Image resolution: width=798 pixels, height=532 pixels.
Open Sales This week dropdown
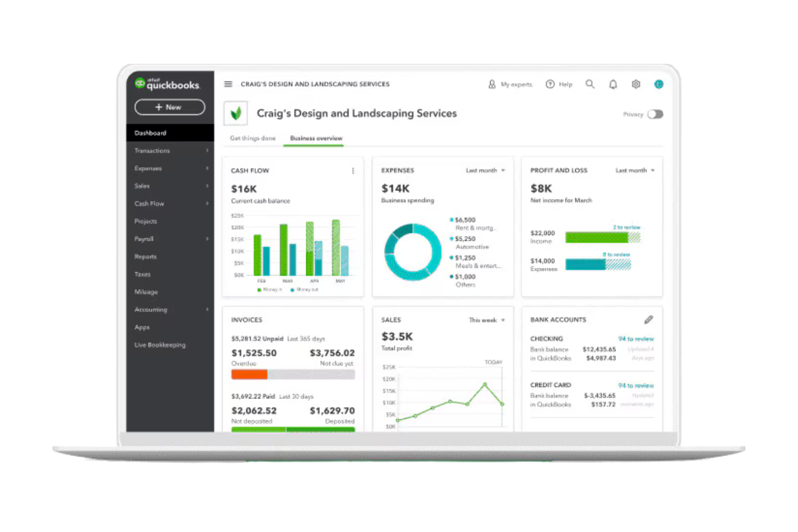pyautogui.click(x=487, y=320)
